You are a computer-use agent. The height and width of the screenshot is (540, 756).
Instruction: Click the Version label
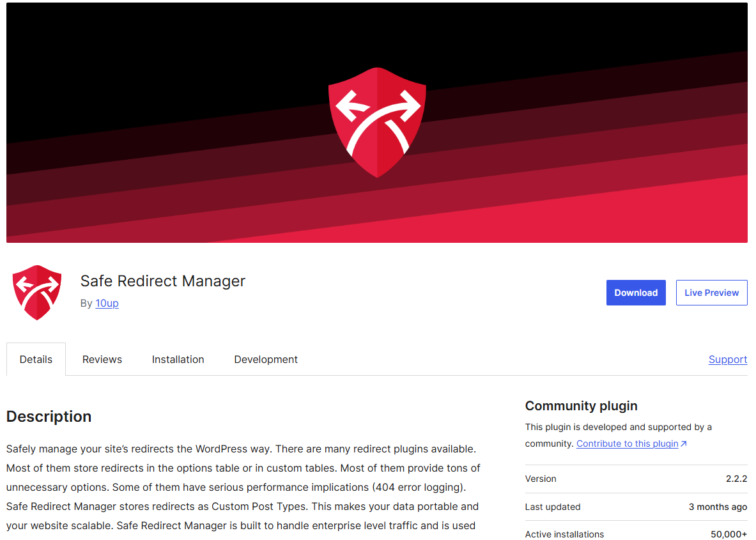click(x=541, y=479)
